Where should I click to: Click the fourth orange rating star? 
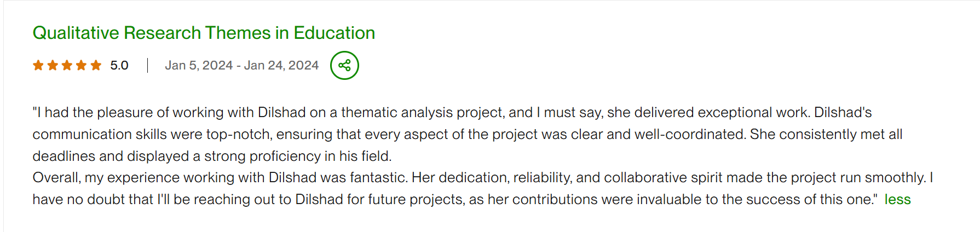click(81, 66)
